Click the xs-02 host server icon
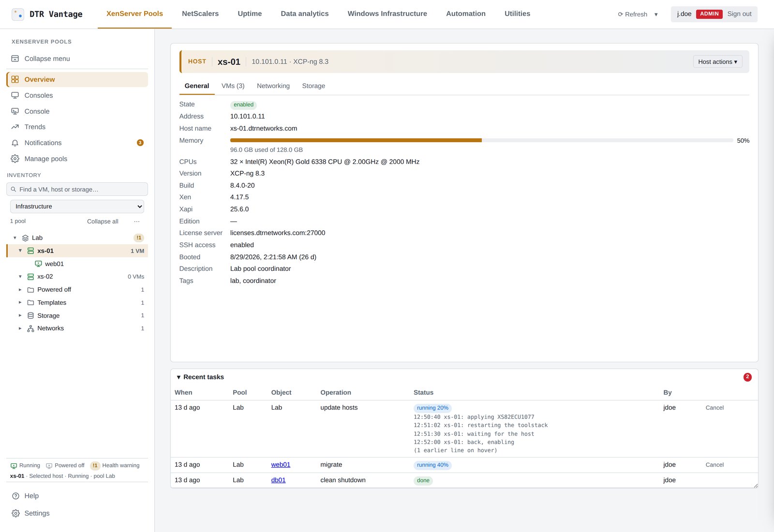The height and width of the screenshot is (532, 774). tap(30, 277)
